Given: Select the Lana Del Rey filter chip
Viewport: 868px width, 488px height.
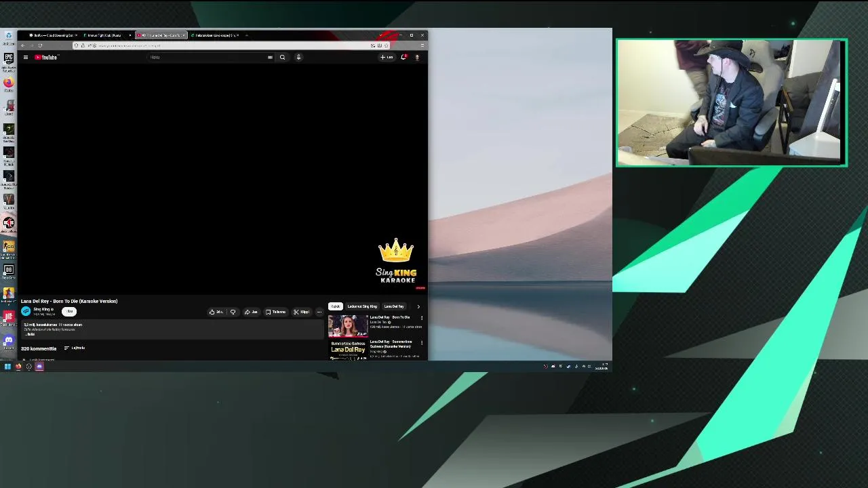Looking at the screenshot, I should [394, 306].
